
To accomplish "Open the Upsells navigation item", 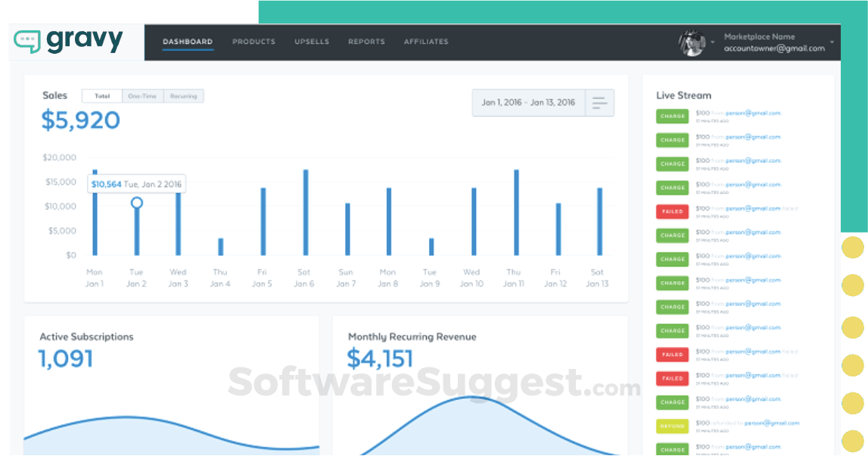I will coord(312,42).
